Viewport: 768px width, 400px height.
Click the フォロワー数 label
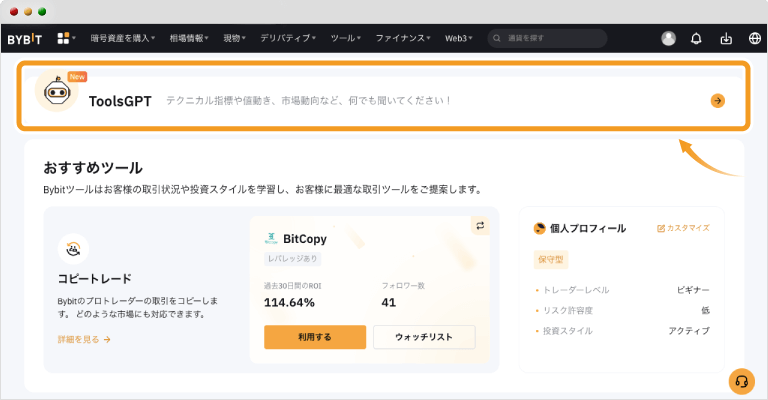pos(403,286)
